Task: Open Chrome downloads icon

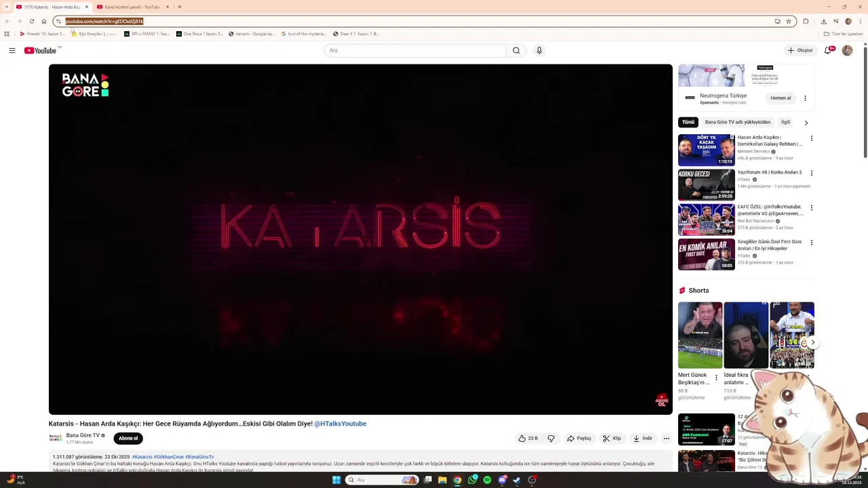Action: pyautogui.click(x=823, y=21)
